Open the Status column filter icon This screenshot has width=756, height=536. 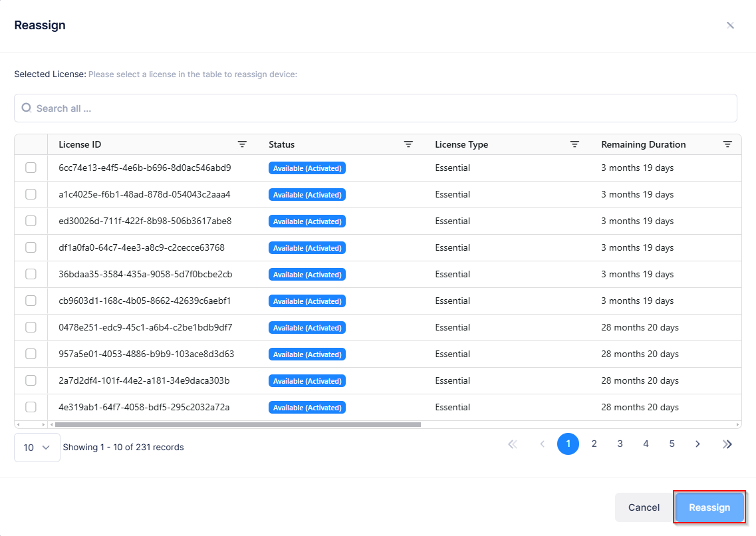click(x=408, y=144)
